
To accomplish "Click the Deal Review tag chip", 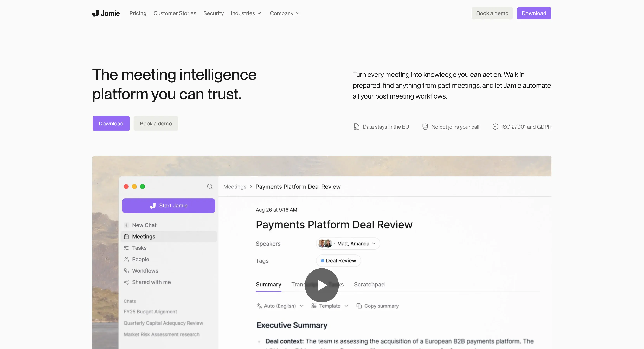I will pyautogui.click(x=338, y=261).
